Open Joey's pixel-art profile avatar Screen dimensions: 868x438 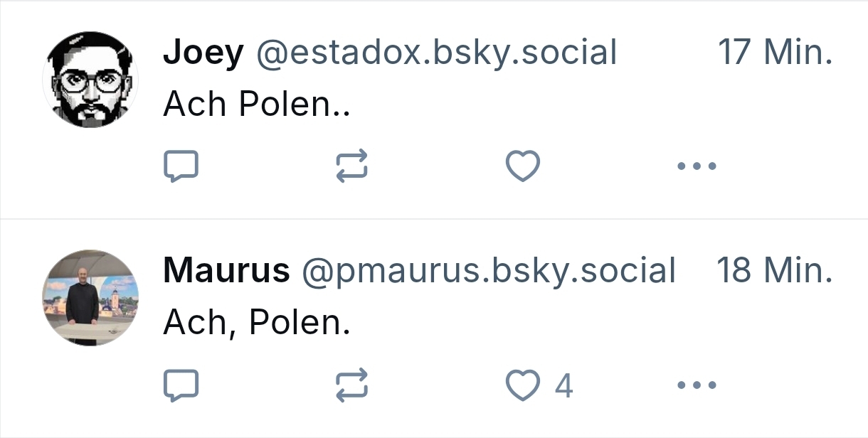[90, 79]
